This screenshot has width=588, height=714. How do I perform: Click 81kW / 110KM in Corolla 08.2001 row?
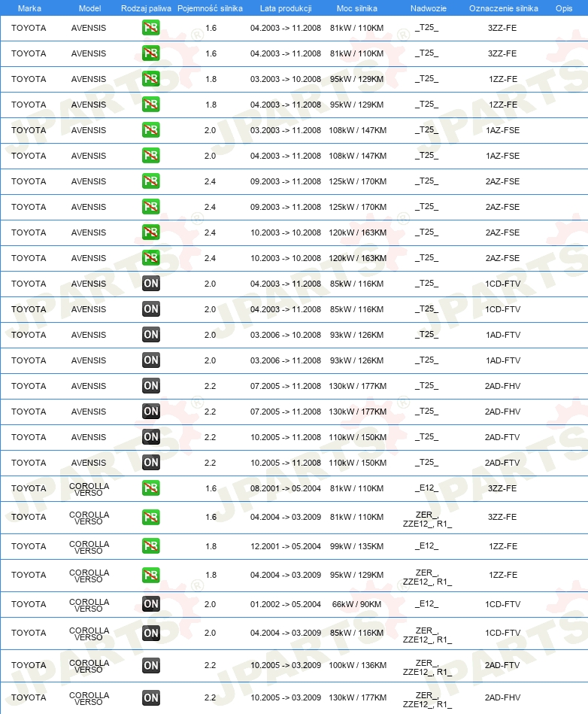(x=357, y=488)
